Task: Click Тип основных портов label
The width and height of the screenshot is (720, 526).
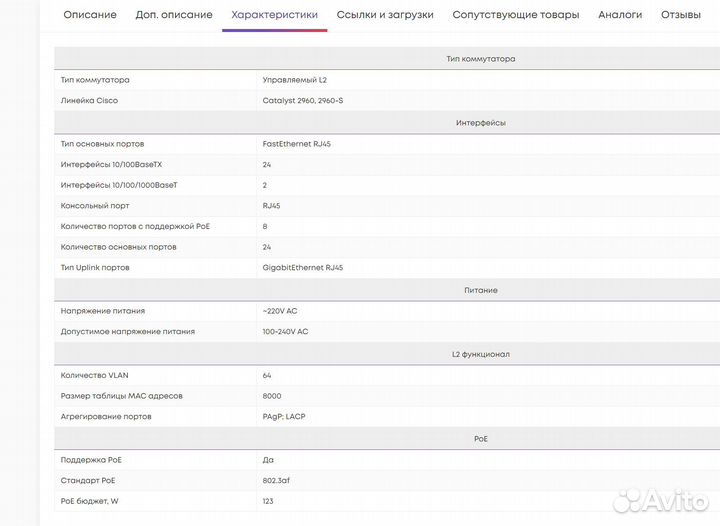Action: (102, 144)
